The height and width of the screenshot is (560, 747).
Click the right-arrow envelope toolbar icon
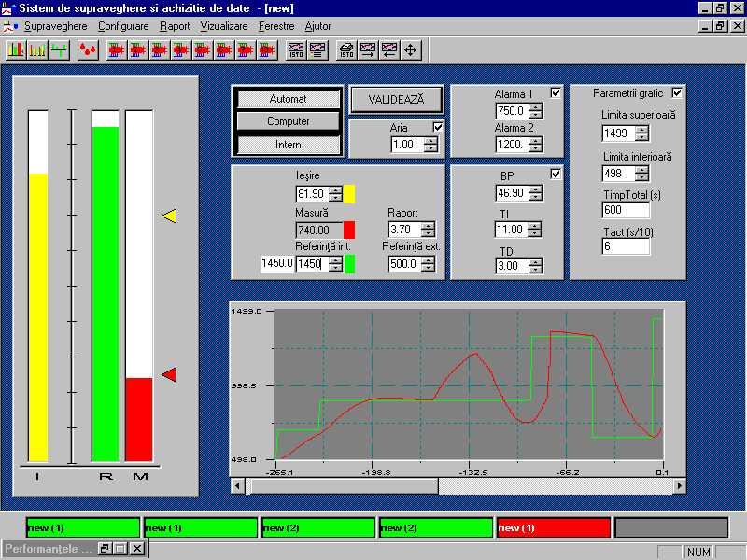368,49
